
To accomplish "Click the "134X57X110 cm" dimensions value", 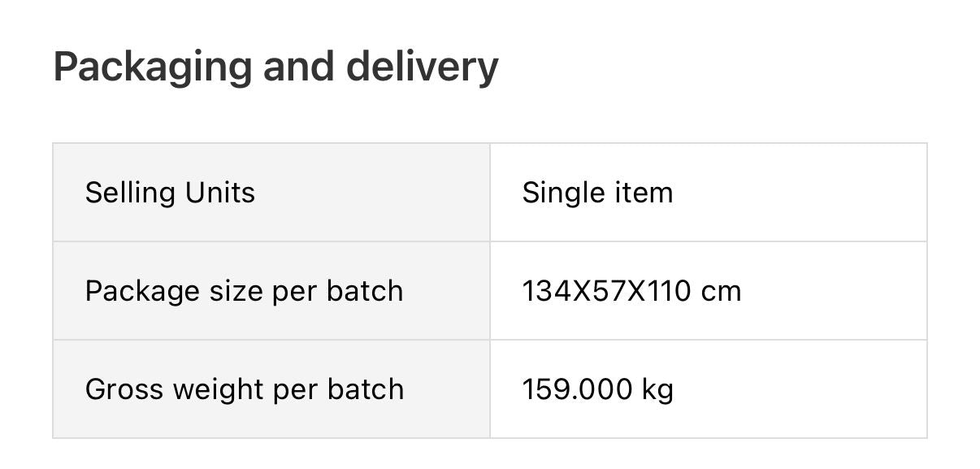I will coord(631,291).
